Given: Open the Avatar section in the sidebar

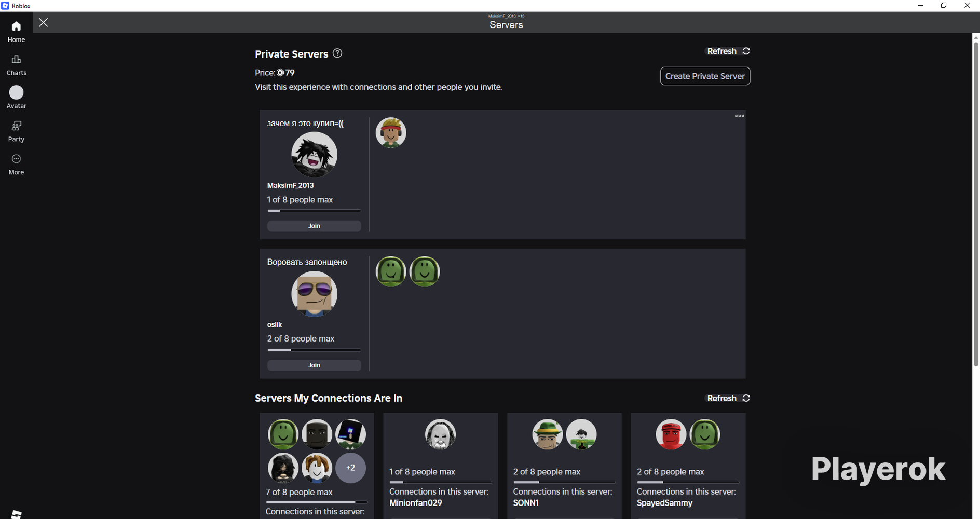Looking at the screenshot, I should point(16,98).
